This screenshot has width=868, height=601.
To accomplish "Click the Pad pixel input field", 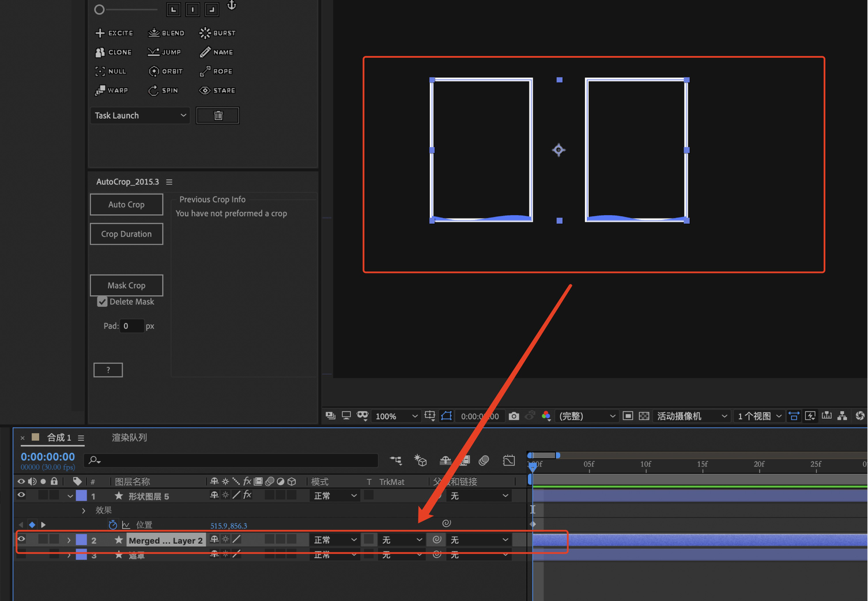I will tap(131, 326).
